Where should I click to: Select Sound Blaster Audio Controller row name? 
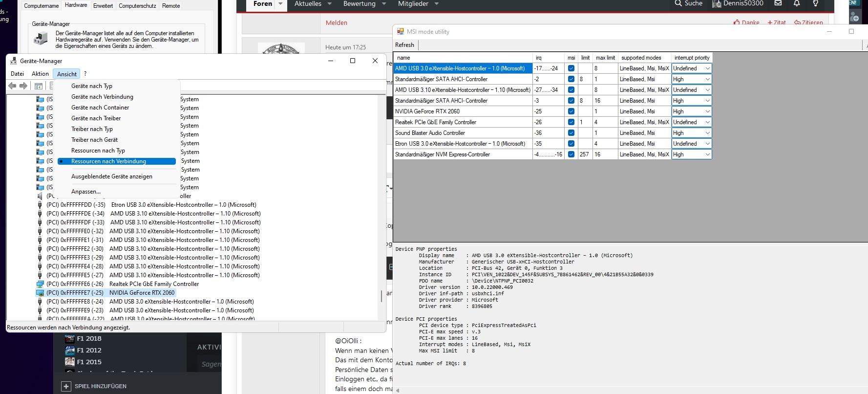coord(430,133)
